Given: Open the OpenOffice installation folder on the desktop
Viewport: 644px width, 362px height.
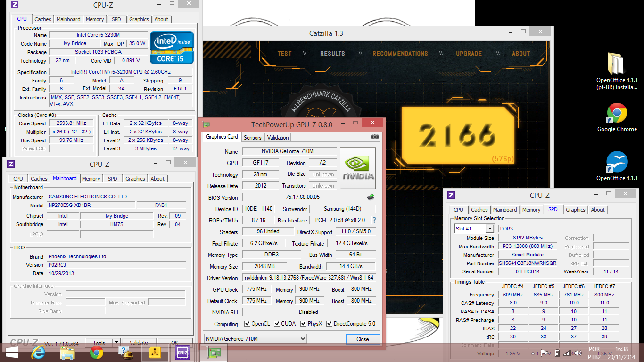Looking at the screenshot, I should point(617,71).
